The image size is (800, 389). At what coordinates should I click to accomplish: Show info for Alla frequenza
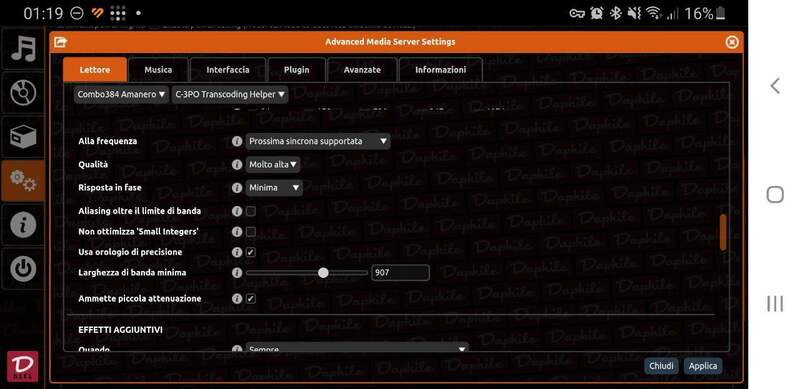(237, 141)
